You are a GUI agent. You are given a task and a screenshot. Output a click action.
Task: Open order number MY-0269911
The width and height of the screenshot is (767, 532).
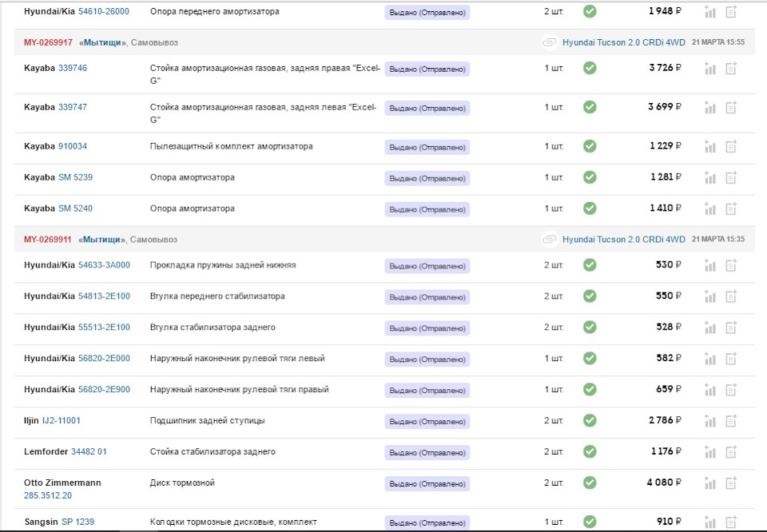pyautogui.click(x=48, y=240)
